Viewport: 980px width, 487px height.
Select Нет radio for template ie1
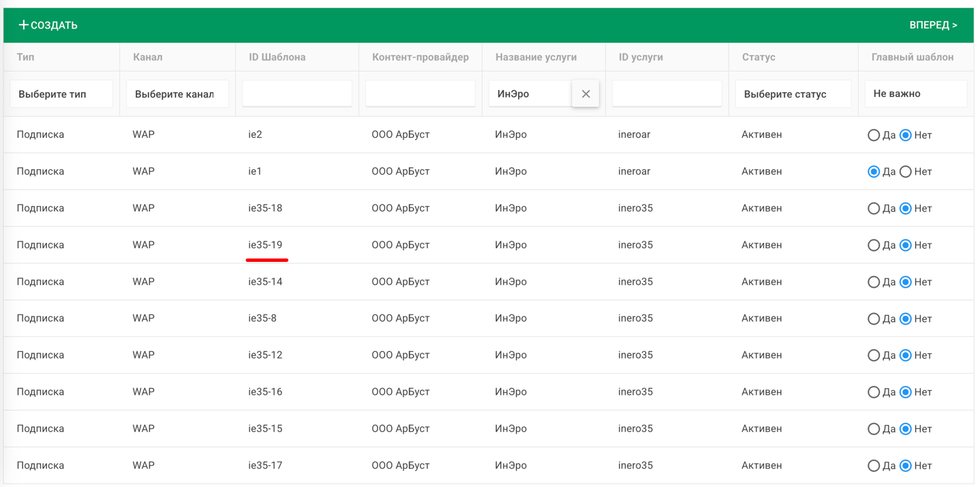(x=905, y=172)
